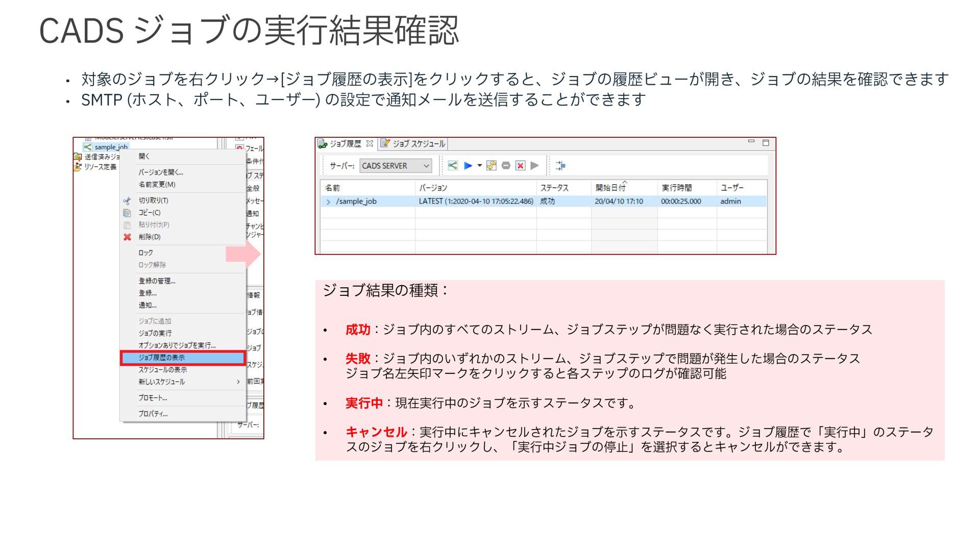Click 削除(D) in context menu
980x551 pixels.
150,237
